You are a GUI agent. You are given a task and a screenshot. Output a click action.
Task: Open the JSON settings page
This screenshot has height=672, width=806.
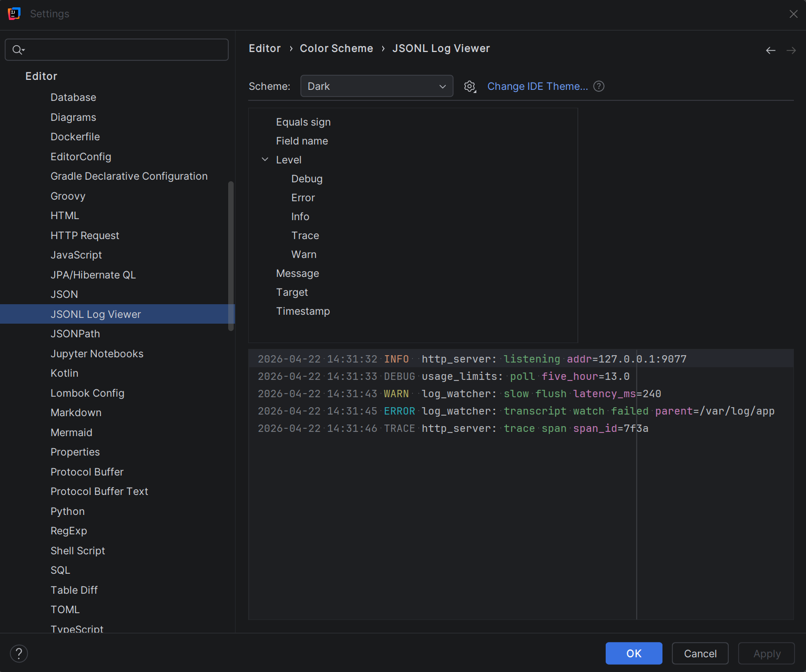point(64,294)
